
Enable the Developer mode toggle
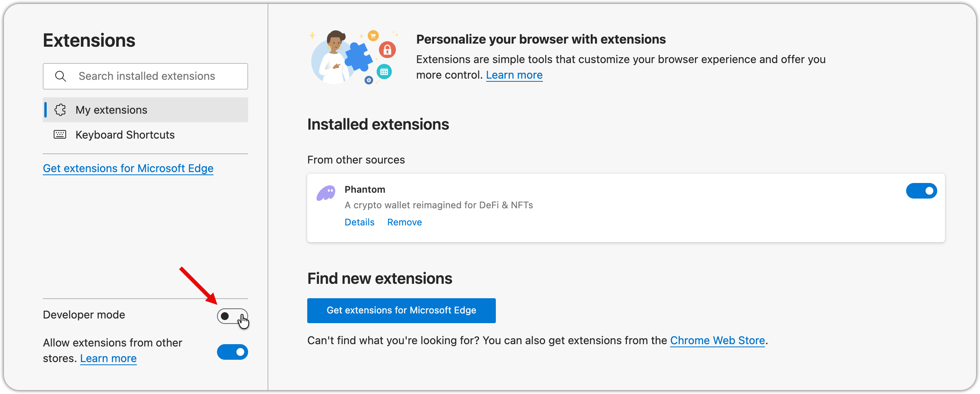coord(232,316)
